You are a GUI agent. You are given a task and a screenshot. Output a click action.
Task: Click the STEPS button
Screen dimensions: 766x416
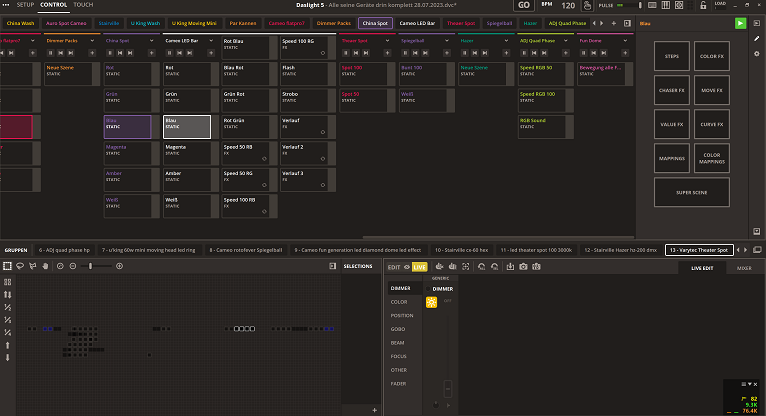click(672, 56)
